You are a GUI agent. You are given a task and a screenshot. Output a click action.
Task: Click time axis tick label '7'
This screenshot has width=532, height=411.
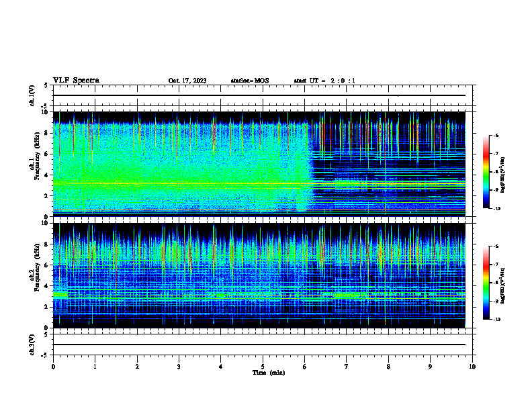[347, 367]
